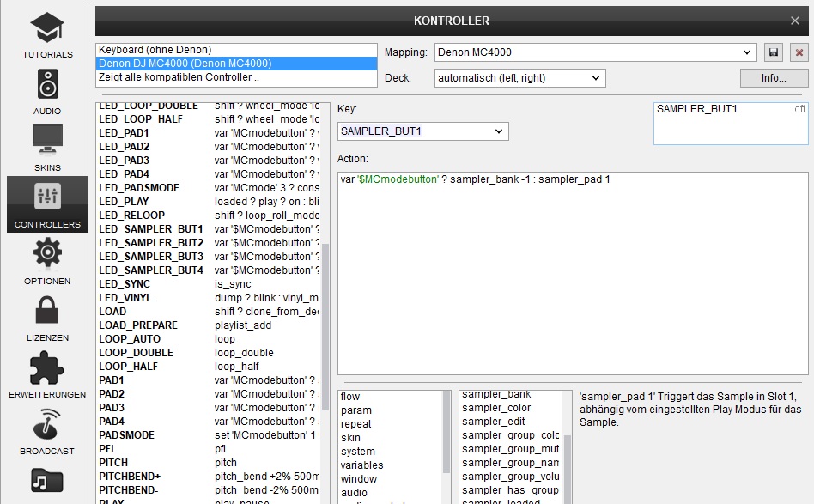Select the LED_SAMPLER_BUT1 mapping row

coord(210,229)
